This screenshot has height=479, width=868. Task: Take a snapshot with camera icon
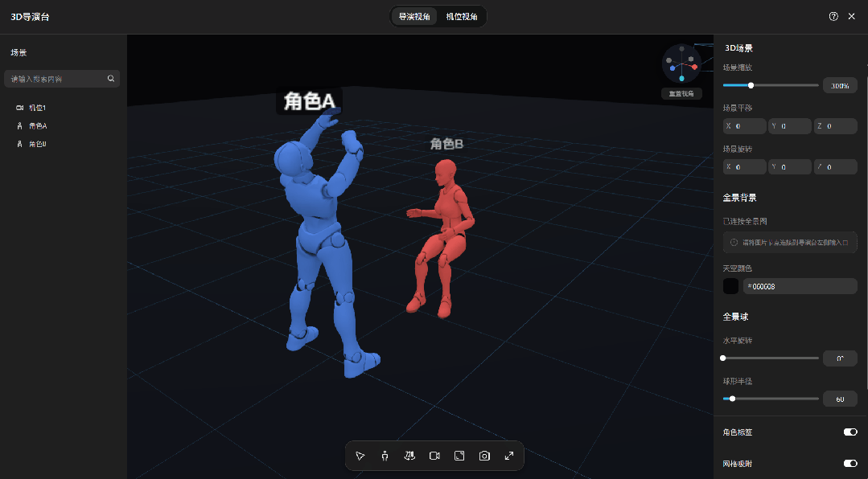tap(484, 456)
